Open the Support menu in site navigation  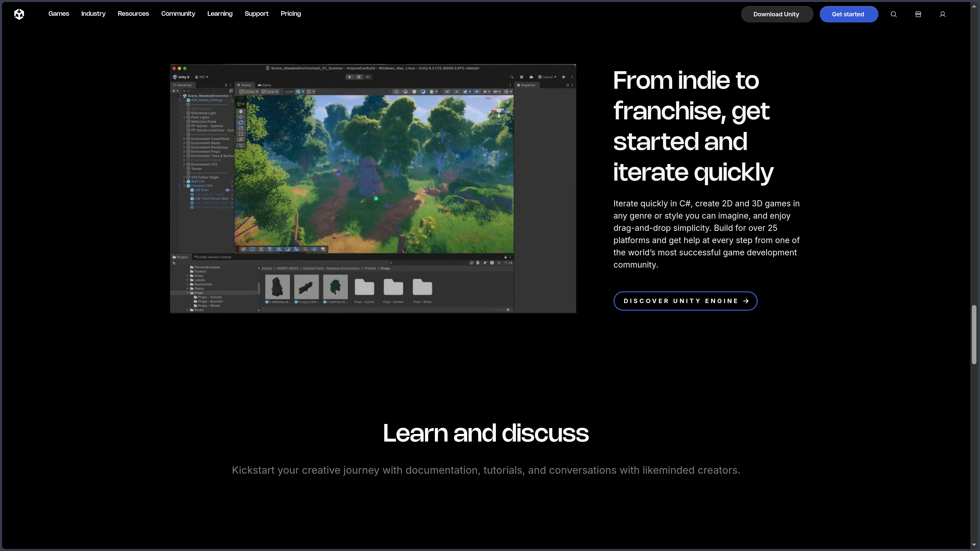(256, 14)
